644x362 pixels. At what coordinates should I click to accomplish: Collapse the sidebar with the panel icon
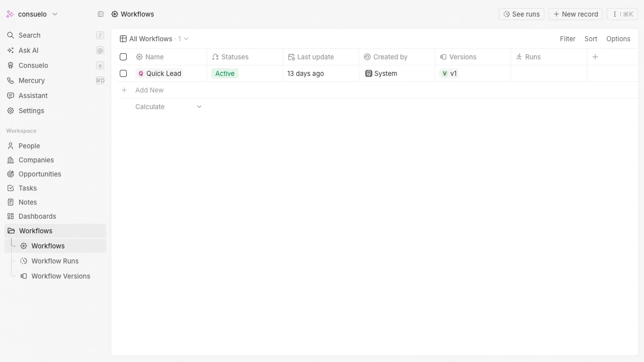pyautogui.click(x=100, y=14)
